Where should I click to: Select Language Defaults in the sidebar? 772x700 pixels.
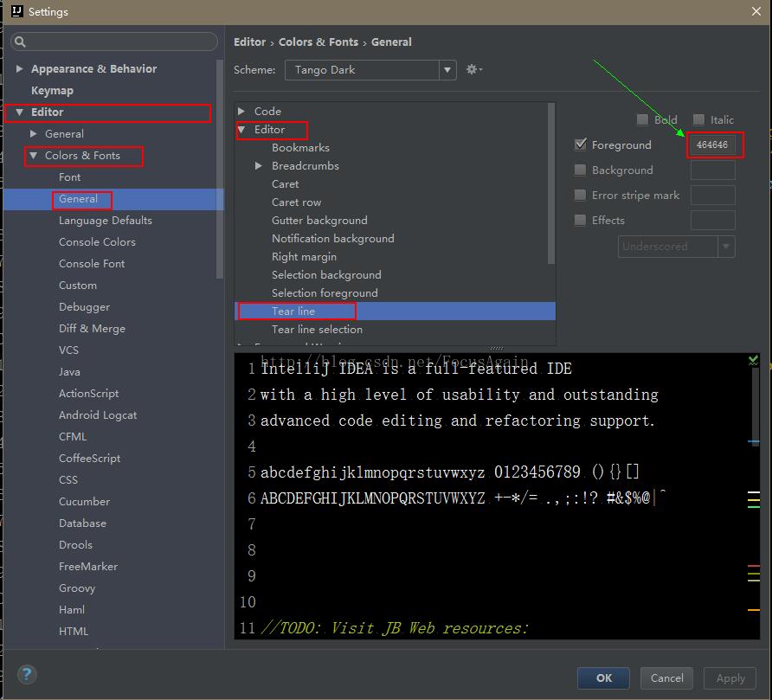point(106,221)
